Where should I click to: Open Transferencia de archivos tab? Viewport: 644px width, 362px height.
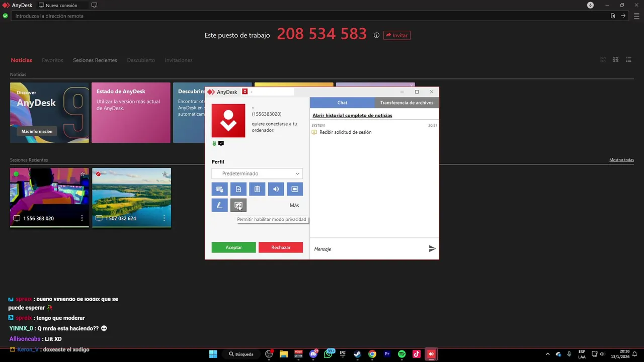pos(407,103)
